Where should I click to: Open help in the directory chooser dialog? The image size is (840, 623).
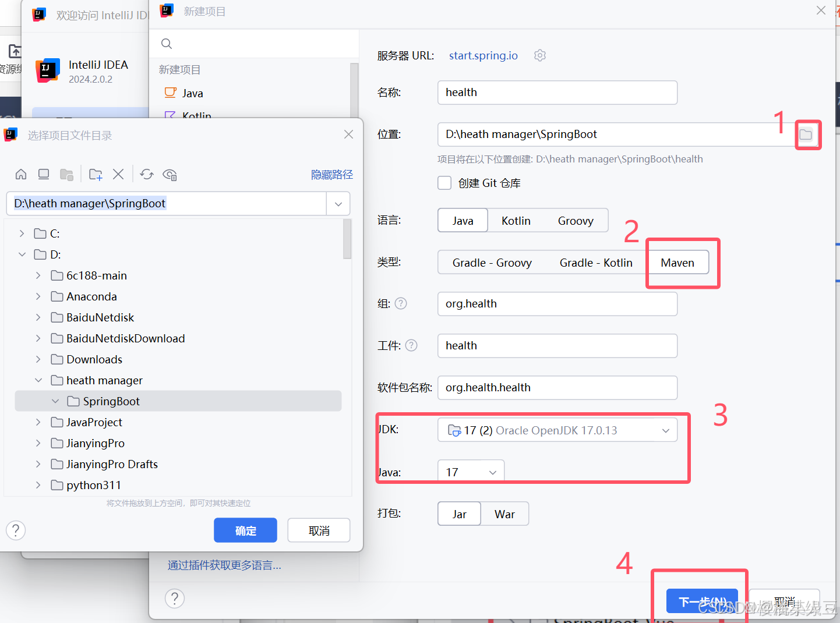(16, 530)
